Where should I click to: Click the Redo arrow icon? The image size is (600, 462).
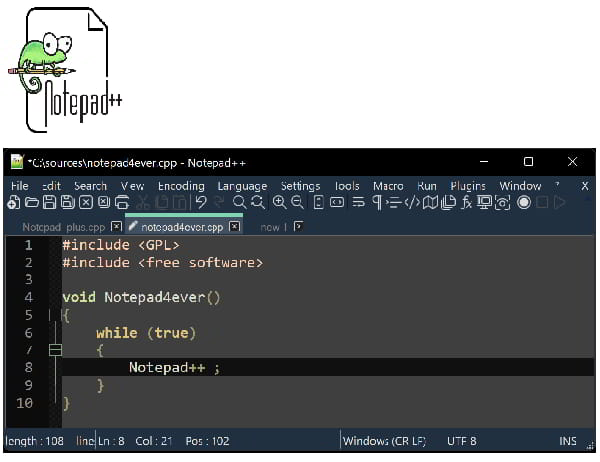pyautogui.click(x=219, y=202)
